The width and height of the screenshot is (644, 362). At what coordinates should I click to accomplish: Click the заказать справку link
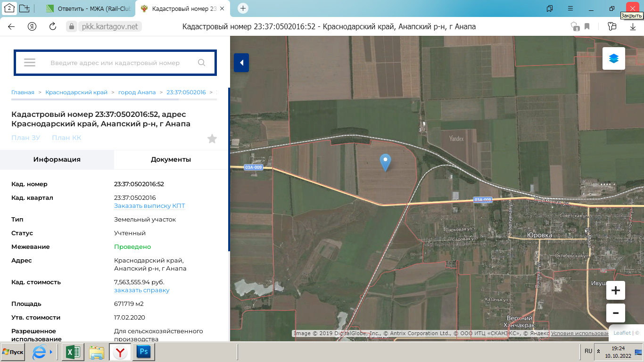[x=141, y=290]
